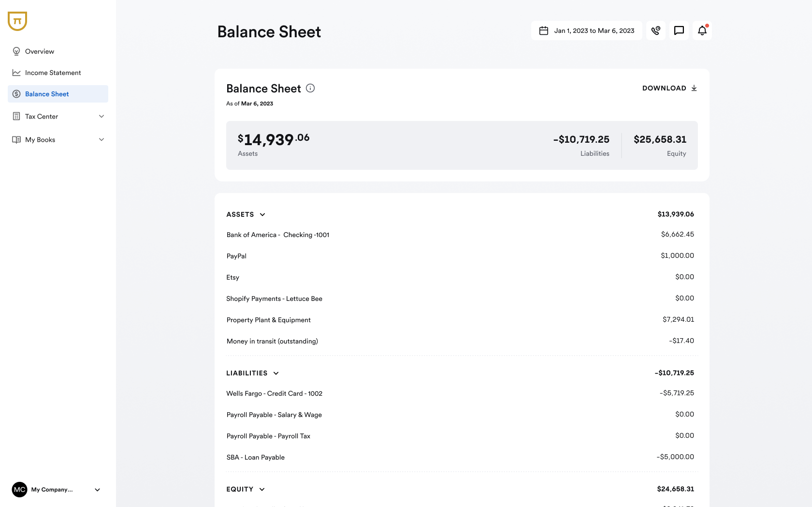Select Balance Sheet in sidebar
This screenshot has height=507, width=812.
47,94
